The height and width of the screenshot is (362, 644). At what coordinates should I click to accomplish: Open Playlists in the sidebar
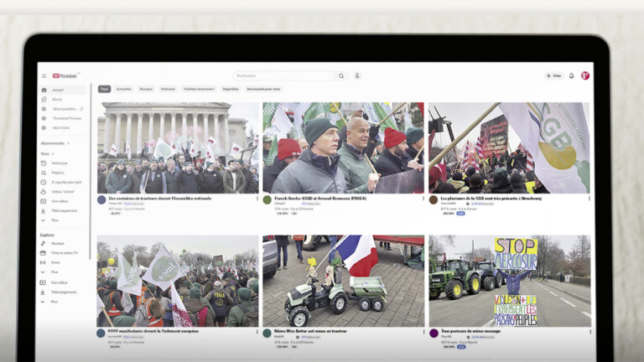(59, 172)
